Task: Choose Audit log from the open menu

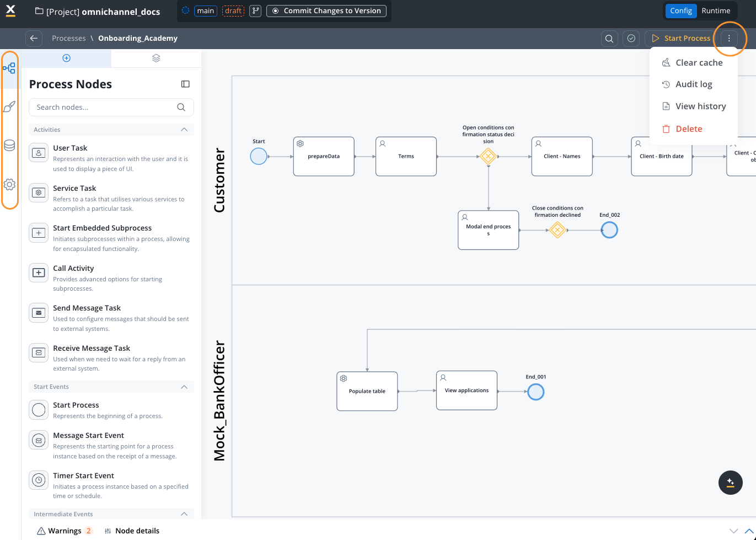Action: tap(694, 84)
